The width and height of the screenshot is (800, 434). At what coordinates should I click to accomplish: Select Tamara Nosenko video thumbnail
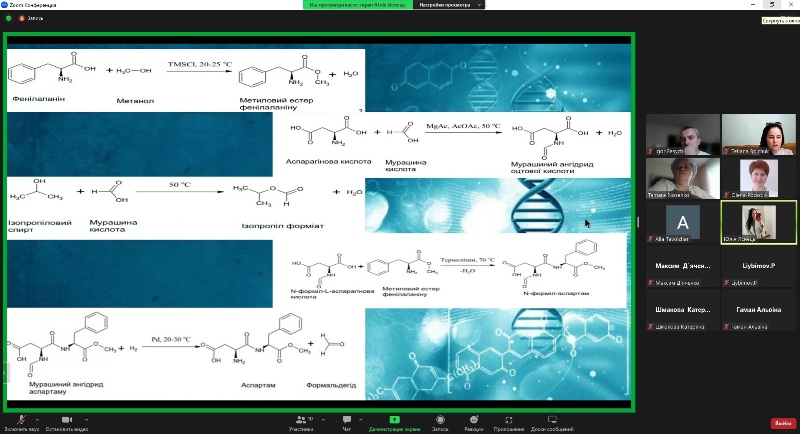tap(683, 178)
